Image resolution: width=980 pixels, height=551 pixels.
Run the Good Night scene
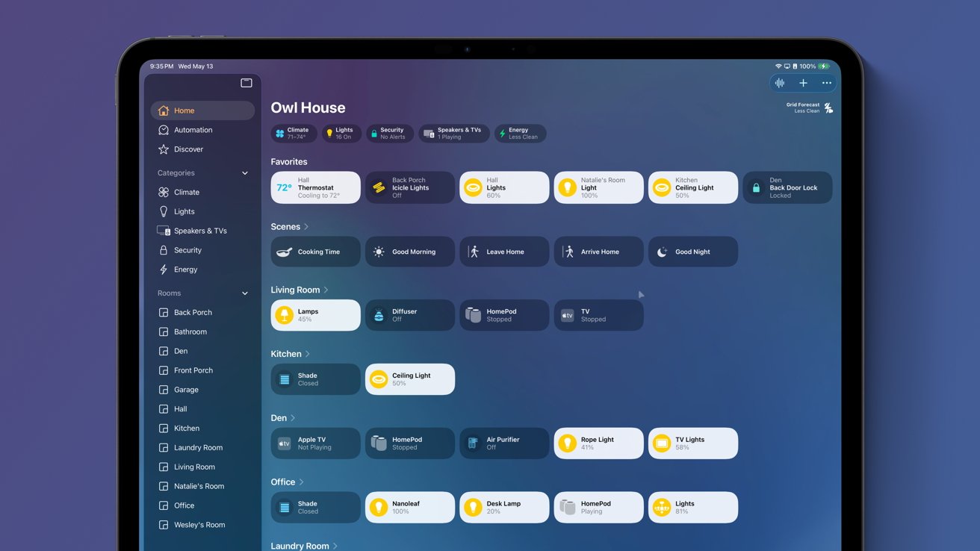click(x=692, y=252)
